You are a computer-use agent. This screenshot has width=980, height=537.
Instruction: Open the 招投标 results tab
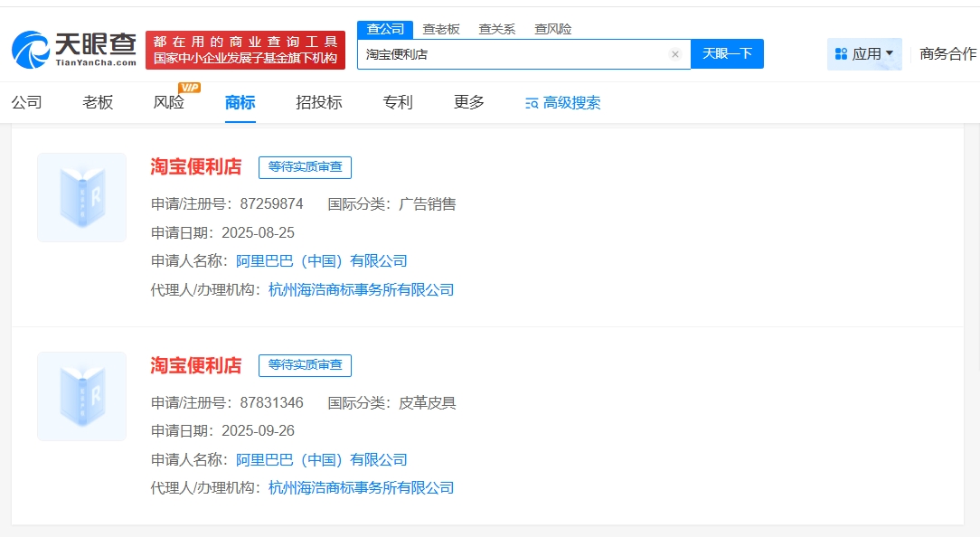319,102
